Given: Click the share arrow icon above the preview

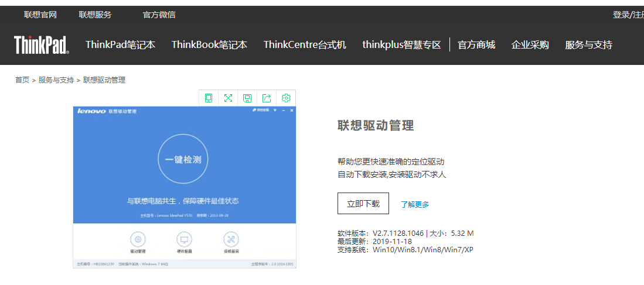Looking at the screenshot, I should click(267, 98).
